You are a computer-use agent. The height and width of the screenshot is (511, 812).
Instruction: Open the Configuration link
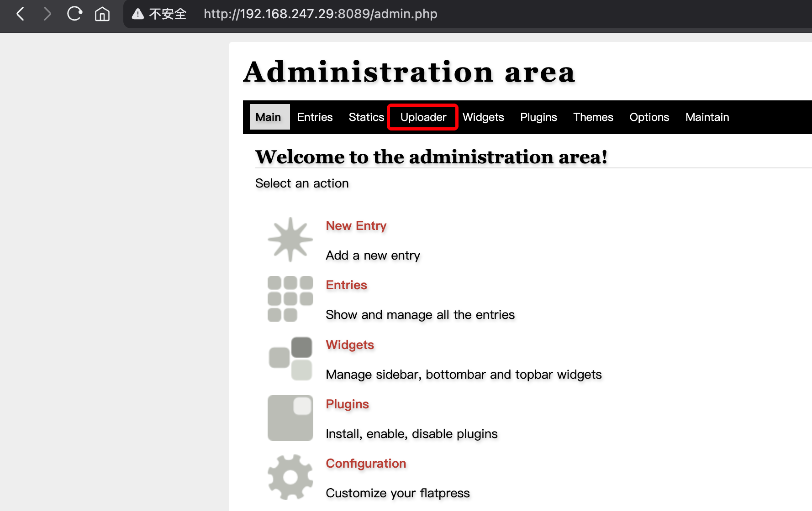click(x=366, y=464)
